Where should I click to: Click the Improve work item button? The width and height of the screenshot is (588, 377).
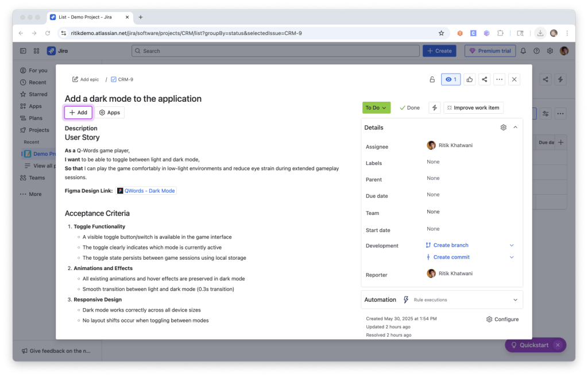click(x=473, y=107)
